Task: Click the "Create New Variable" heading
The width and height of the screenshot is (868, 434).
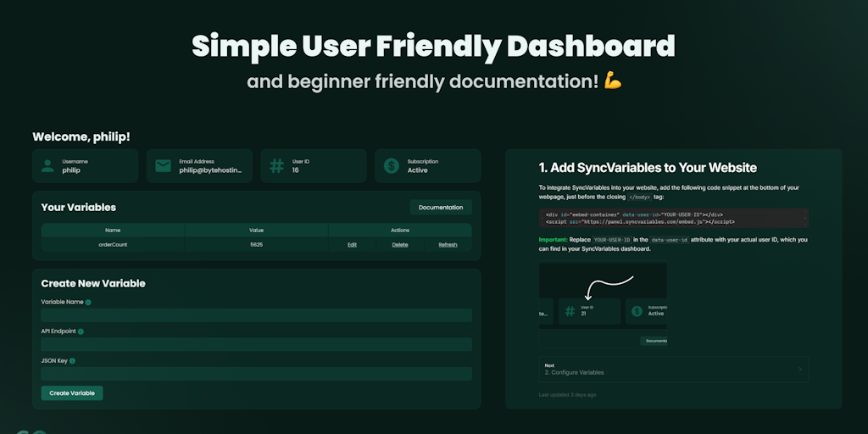Action: tap(93, 283)
